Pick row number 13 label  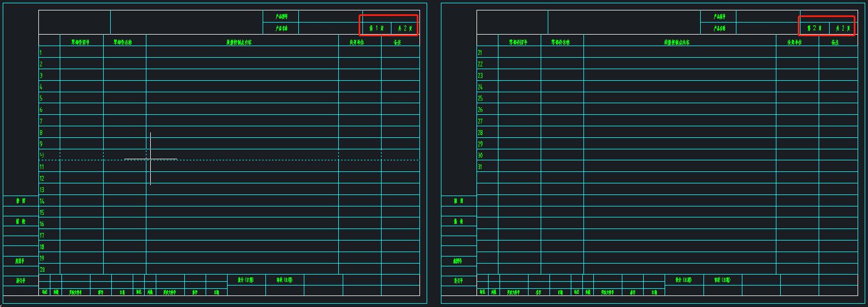click(x=42, y=190)
